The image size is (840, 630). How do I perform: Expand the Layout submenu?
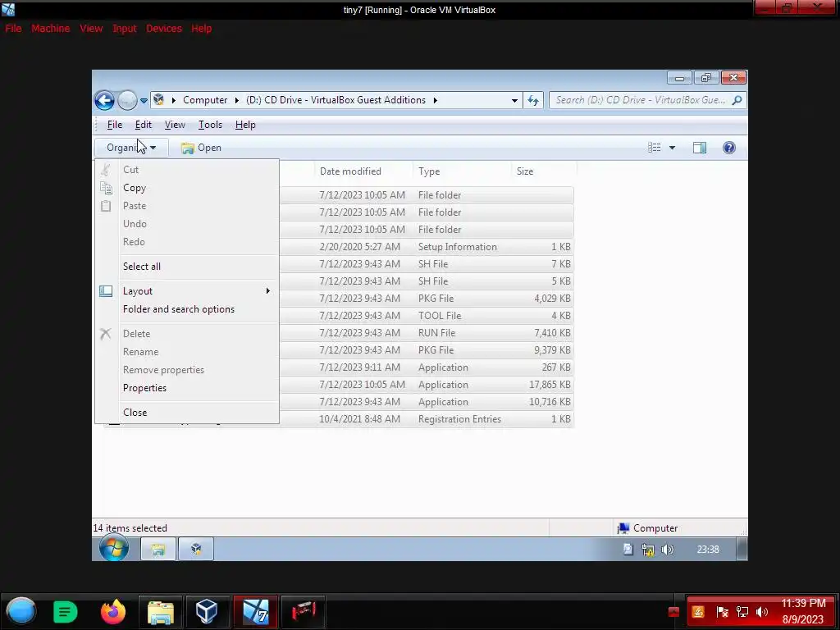click(x=187, y=291)
